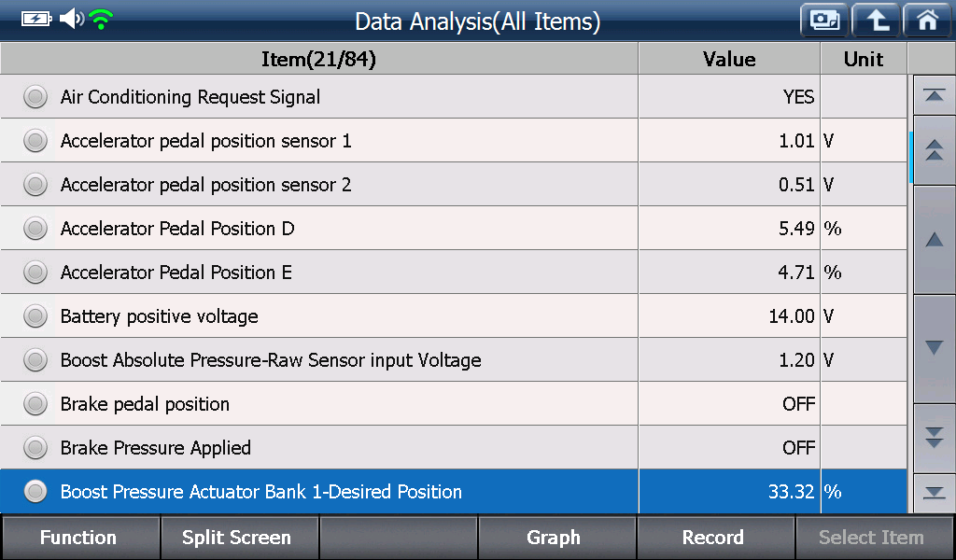Jump to bottom of list arrow
Image resolution: width=956 pixels, height=560 pixels.
pos(934,493)
